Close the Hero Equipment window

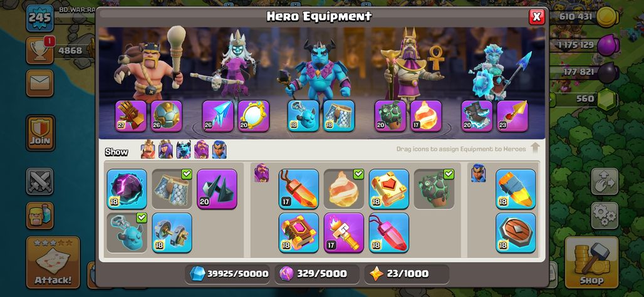click(536, 16)
